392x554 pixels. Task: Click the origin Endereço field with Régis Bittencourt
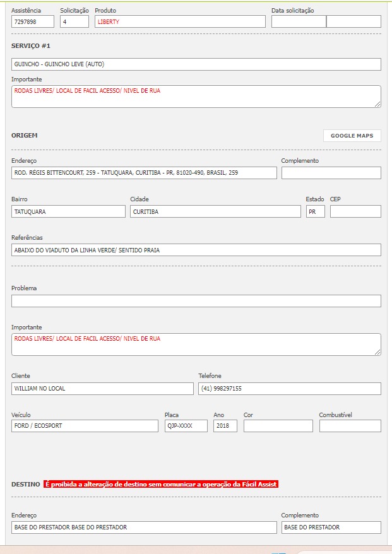tap(144, 173)
